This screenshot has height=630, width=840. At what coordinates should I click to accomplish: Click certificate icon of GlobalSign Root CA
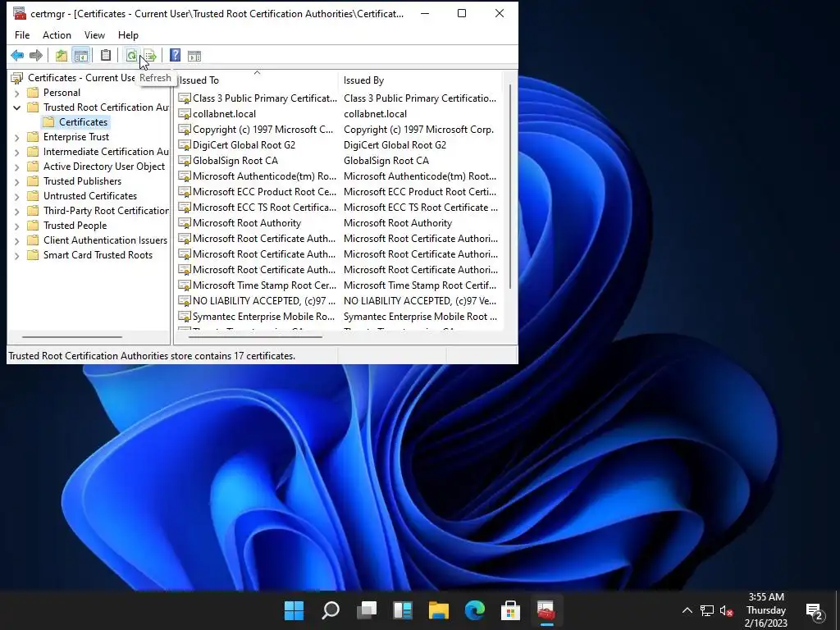tap(185, 161)
